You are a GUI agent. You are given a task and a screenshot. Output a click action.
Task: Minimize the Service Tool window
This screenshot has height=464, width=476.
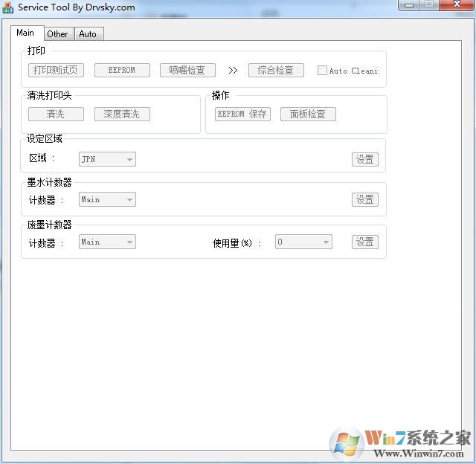(409, 5)
